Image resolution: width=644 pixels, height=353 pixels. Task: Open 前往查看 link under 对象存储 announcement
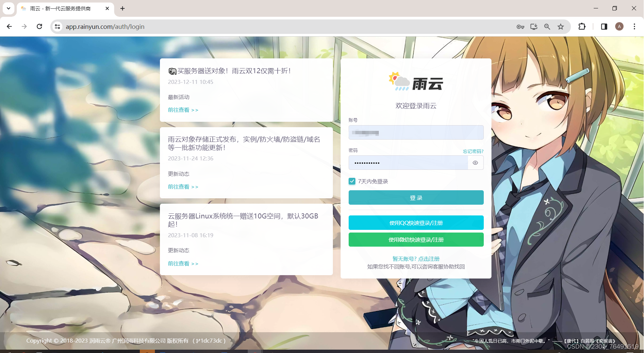[183, 187]
